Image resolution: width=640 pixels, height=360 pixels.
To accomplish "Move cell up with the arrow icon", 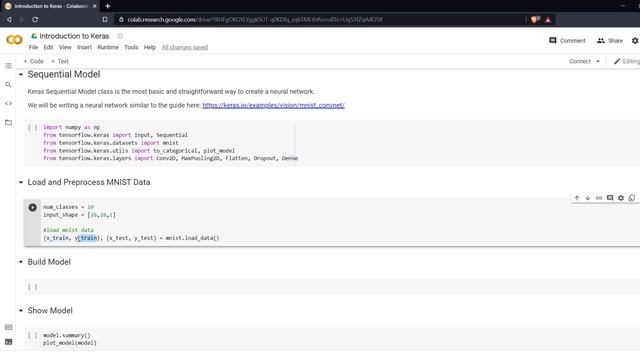I will coord(577,198).
